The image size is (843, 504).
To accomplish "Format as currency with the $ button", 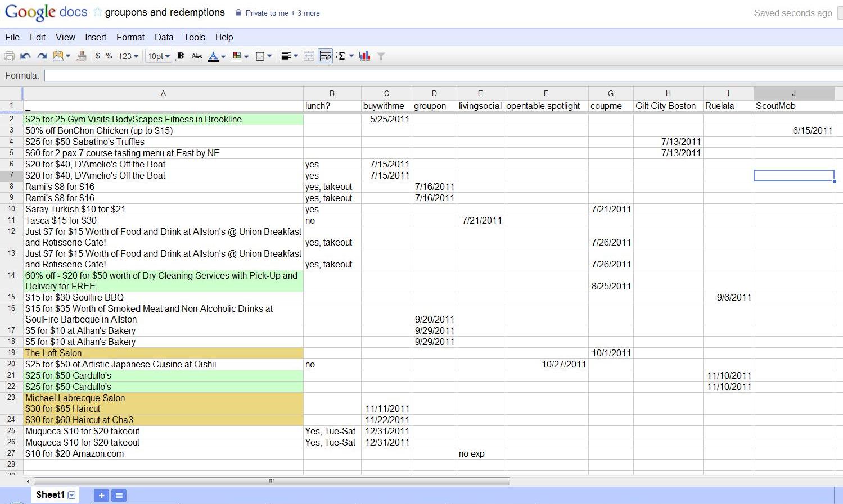I will tap(98, 56).
